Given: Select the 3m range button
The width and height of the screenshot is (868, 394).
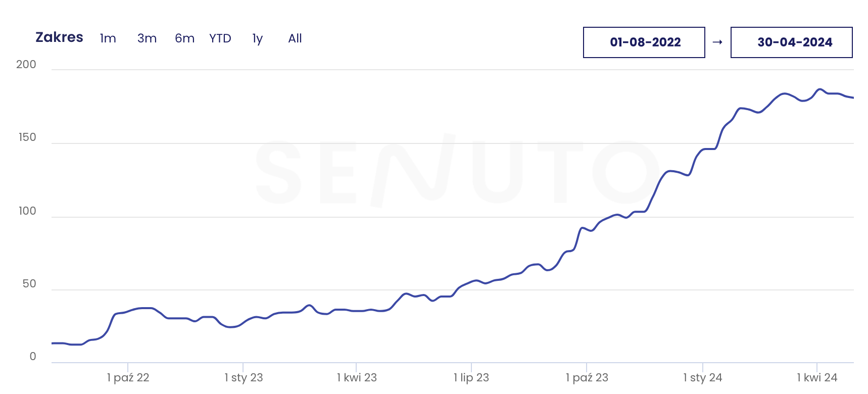Looking at the screenshot, I should pos(147,38).
